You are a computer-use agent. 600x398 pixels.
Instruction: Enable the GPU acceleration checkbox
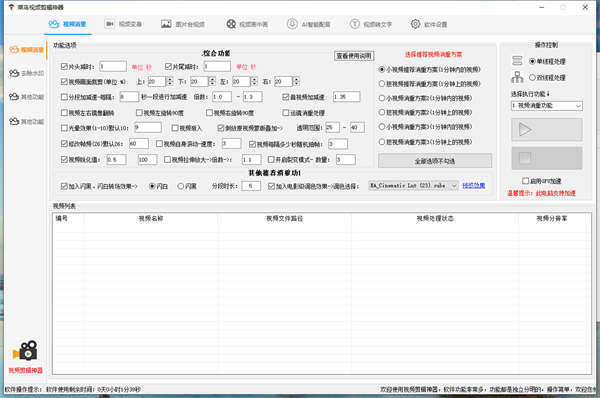[526, 181]
